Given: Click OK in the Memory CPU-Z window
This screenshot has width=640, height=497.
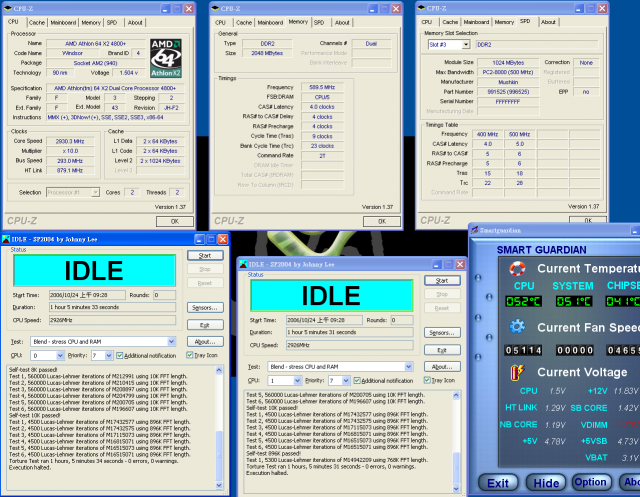Looking at the screenshot, I should pyautogui.click(x=382, y=221).
